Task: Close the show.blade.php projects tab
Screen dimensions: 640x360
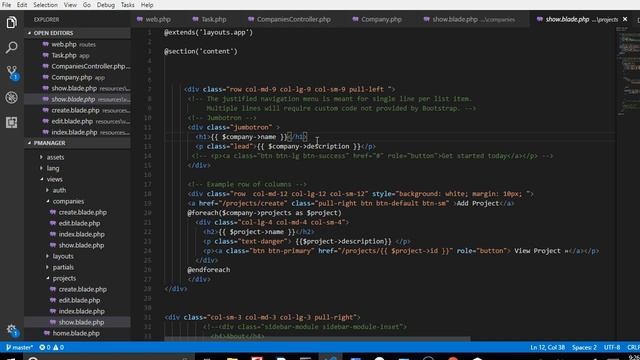Action: [625, 19]
